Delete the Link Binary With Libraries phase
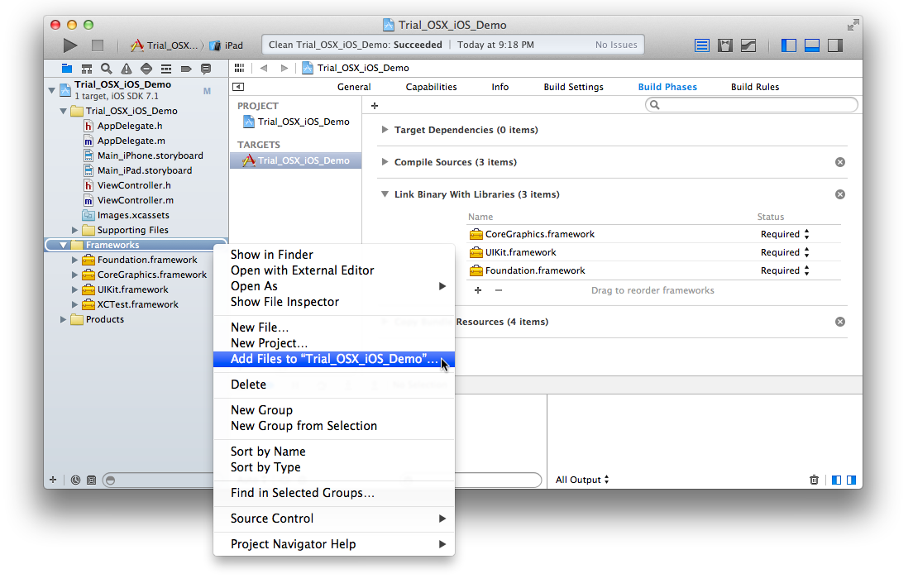This screenshot has height=588, width=913. click(840, 194)
